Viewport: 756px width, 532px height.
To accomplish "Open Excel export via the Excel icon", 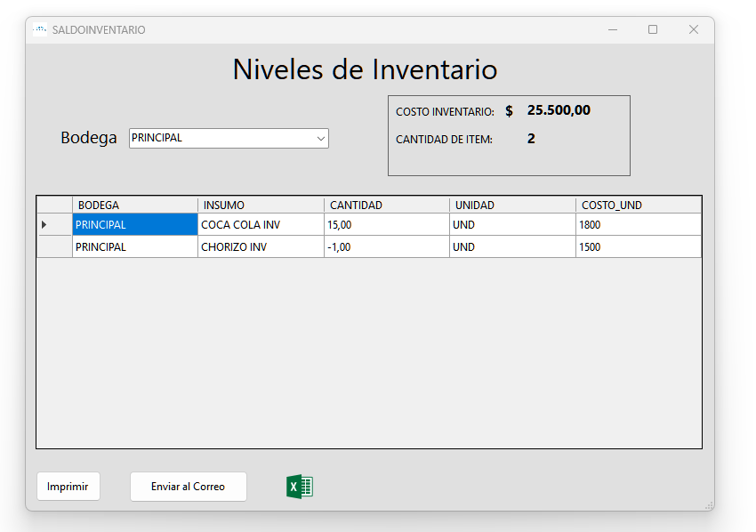I will point(299,486).
